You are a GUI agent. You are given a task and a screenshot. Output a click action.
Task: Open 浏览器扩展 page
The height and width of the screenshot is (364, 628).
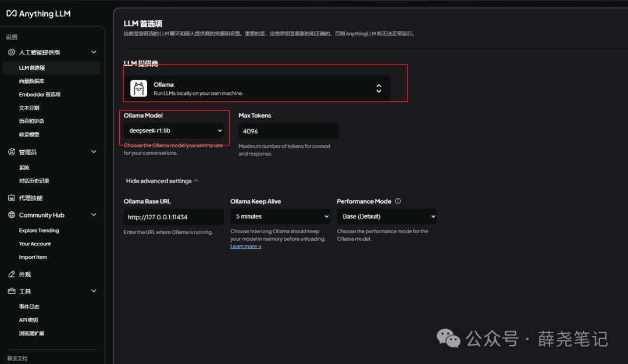tap(31, 333)
